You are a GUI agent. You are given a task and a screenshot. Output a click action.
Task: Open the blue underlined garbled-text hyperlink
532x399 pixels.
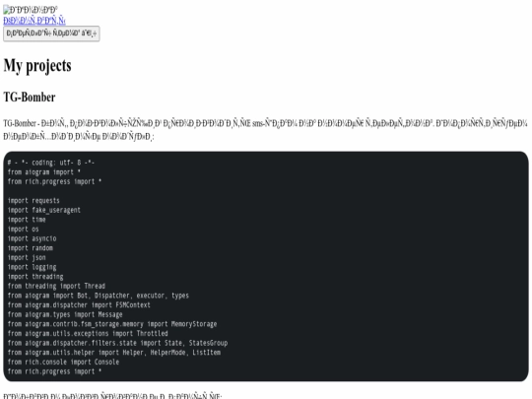pyautogui.click(x=34, y=21)
